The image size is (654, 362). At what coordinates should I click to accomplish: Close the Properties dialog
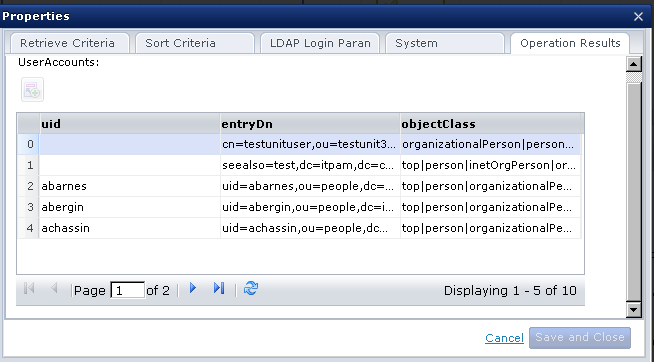click(638, 16)
